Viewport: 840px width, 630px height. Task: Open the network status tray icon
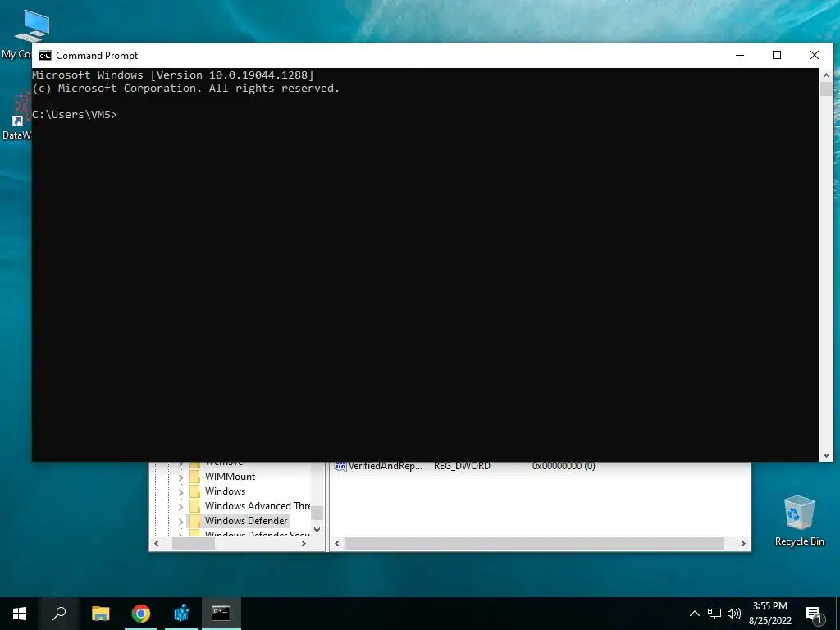(x=714, y=614)
